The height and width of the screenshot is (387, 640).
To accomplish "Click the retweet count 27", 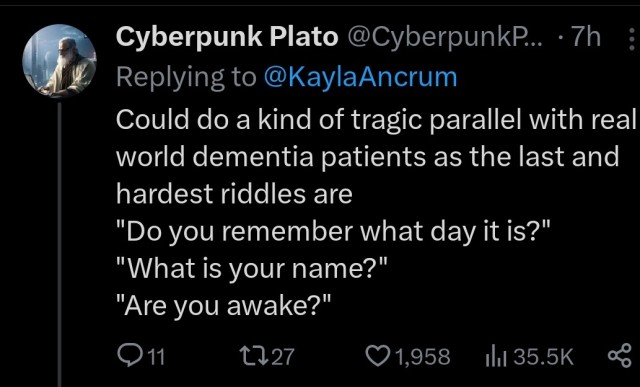I will click(282, 356).
